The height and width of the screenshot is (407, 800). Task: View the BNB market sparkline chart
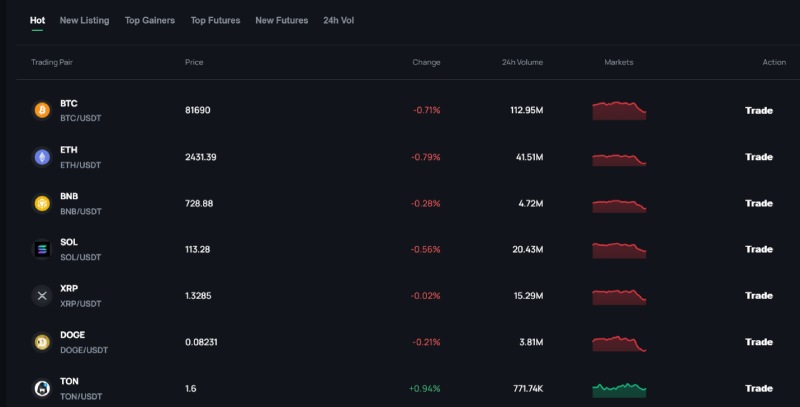[619, 206]
